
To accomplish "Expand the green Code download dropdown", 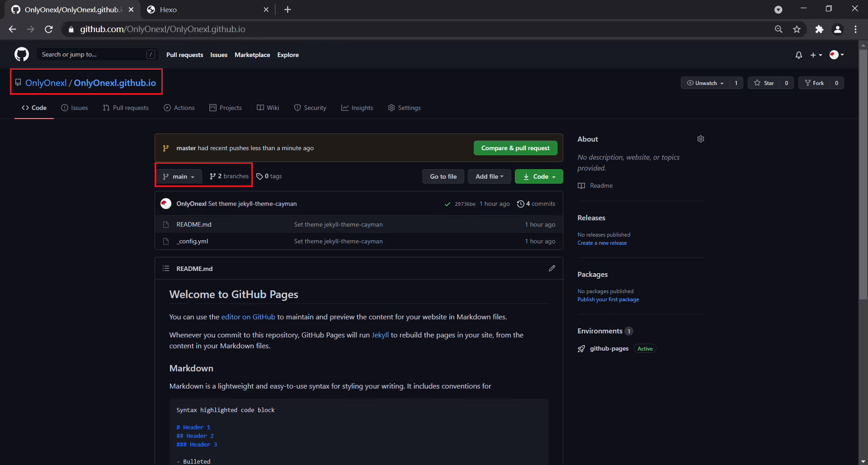I will [x=539, y=176].
